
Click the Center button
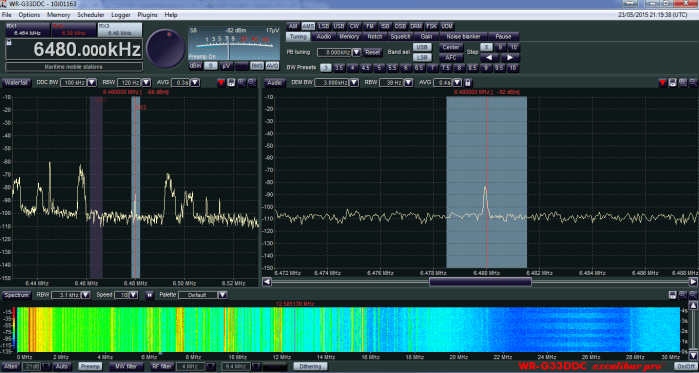pyautogui.click(x=451, y=47)
